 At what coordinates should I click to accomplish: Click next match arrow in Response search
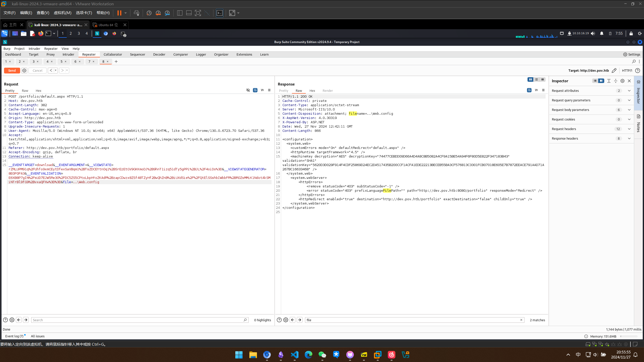point(299,320)
